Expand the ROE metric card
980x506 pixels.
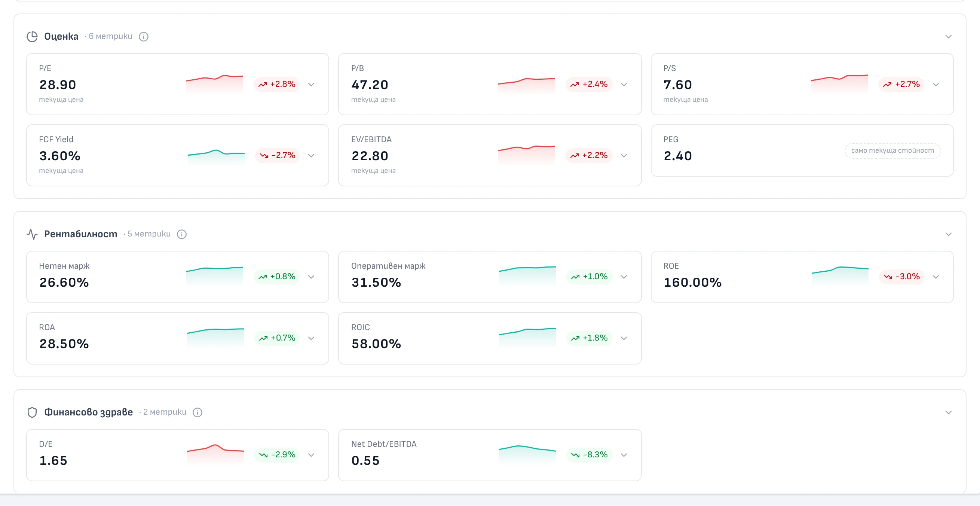[936, 277]
